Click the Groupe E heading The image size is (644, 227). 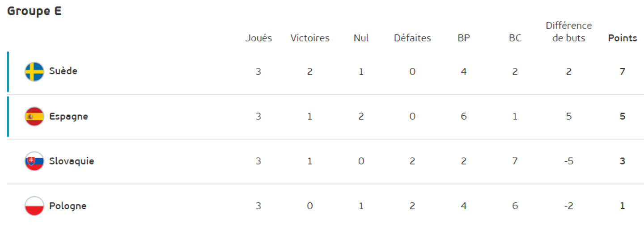pos(34,11)
